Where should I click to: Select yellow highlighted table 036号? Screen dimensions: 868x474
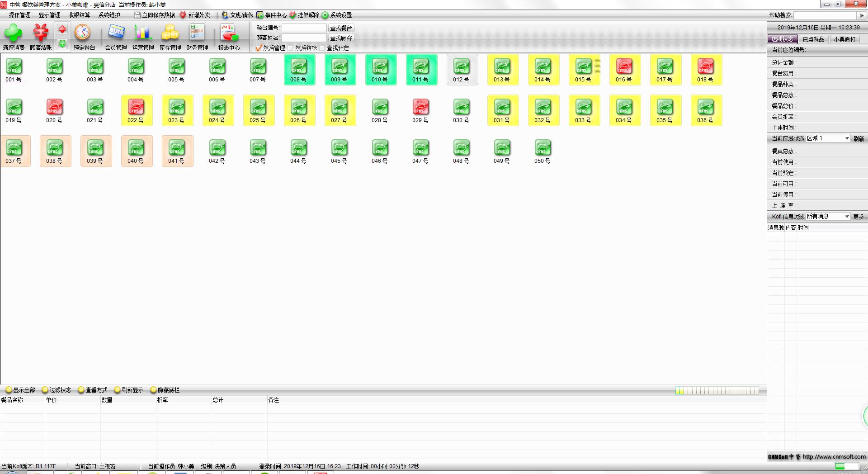[706, 110]
